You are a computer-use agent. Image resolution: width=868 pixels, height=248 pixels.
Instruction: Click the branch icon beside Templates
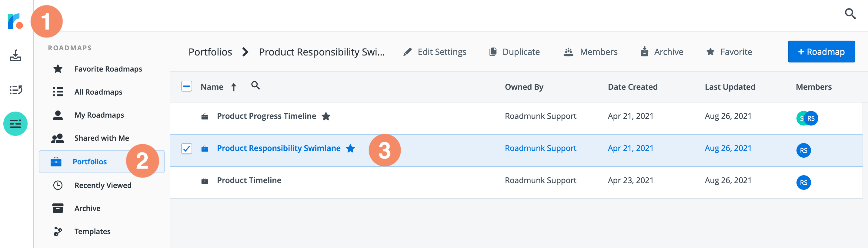[58, 232]
